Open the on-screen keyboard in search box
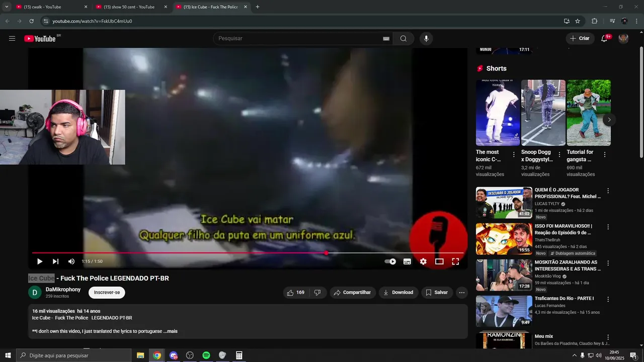This screenshot has height=362, width=644. 386,39
